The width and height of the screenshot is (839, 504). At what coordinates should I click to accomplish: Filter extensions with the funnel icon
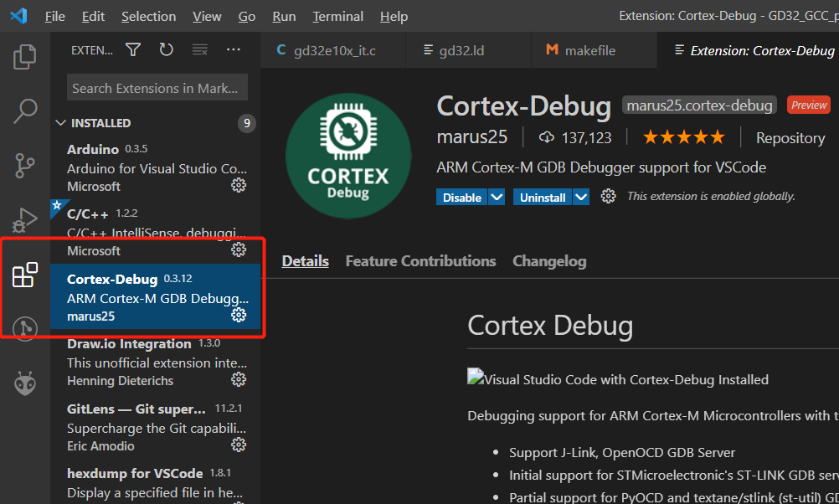pos(133,49)
